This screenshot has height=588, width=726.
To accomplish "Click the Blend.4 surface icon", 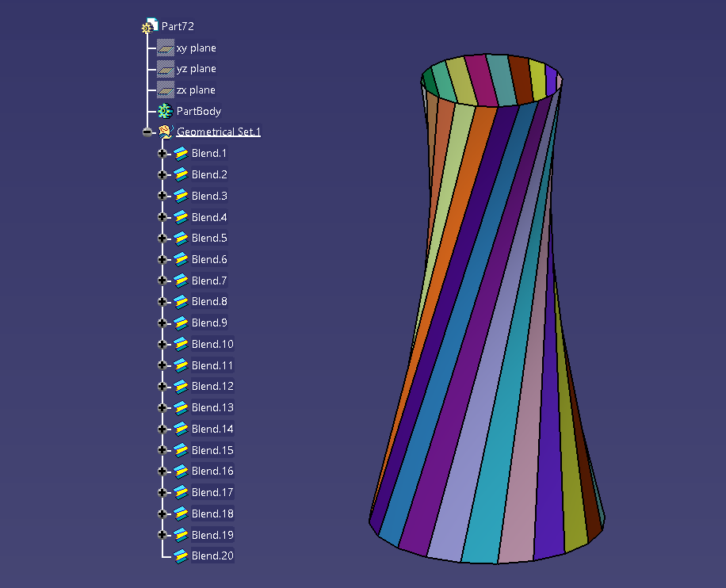I will pyautogui.click(x=181, y=217).
